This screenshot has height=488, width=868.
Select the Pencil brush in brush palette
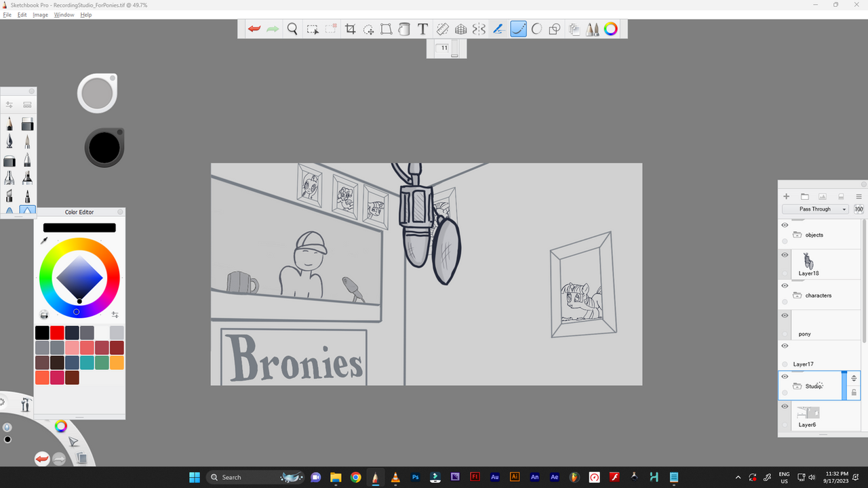point(9,124)
